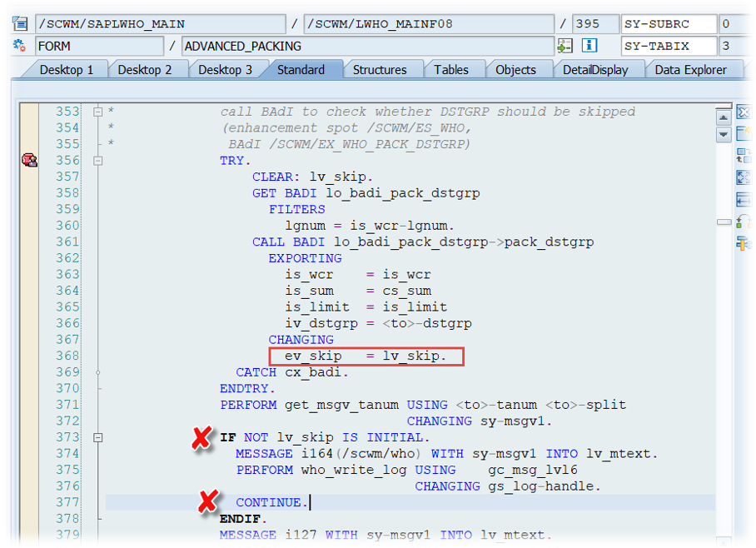The image size is (756, 548).
Task: Click the blue info icon near SY-TABIX
Action: (x=589, y=46)
